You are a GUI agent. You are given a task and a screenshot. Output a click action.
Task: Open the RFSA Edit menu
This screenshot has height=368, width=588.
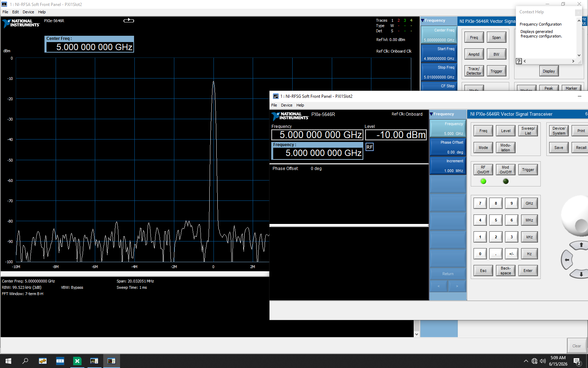(15, 12)
